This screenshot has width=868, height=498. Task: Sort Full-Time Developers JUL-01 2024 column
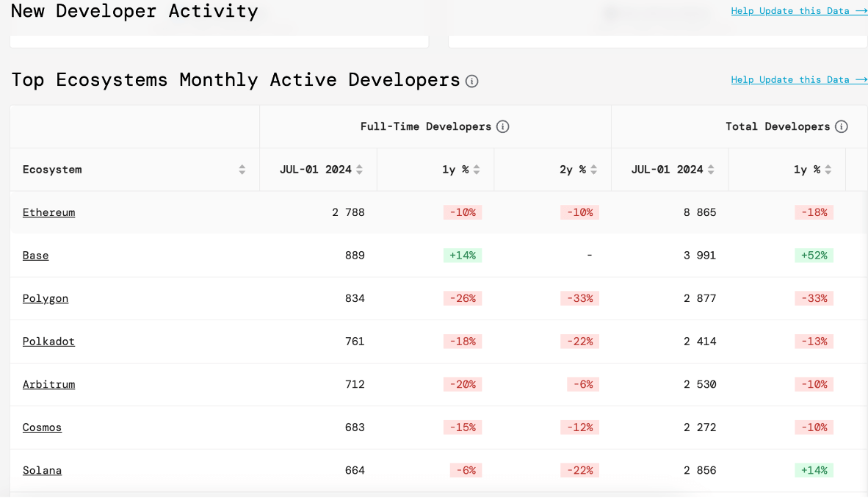point(359,170)
